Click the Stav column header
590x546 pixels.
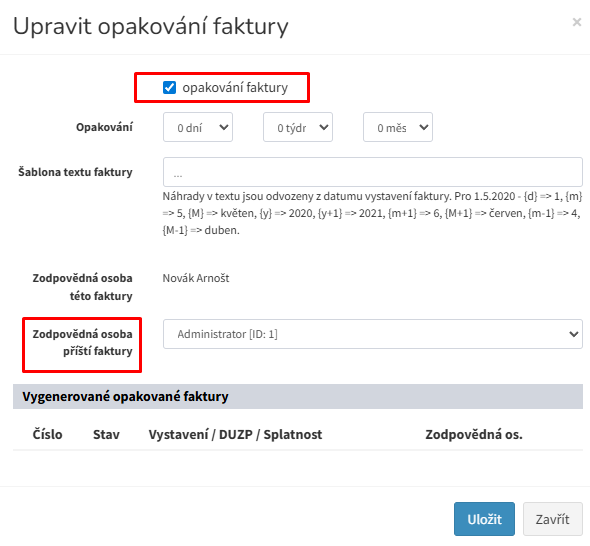(106, 434)
